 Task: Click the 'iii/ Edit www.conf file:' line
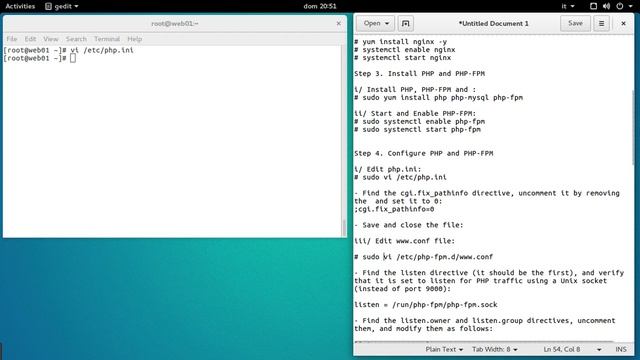click(x=404, y=241)
